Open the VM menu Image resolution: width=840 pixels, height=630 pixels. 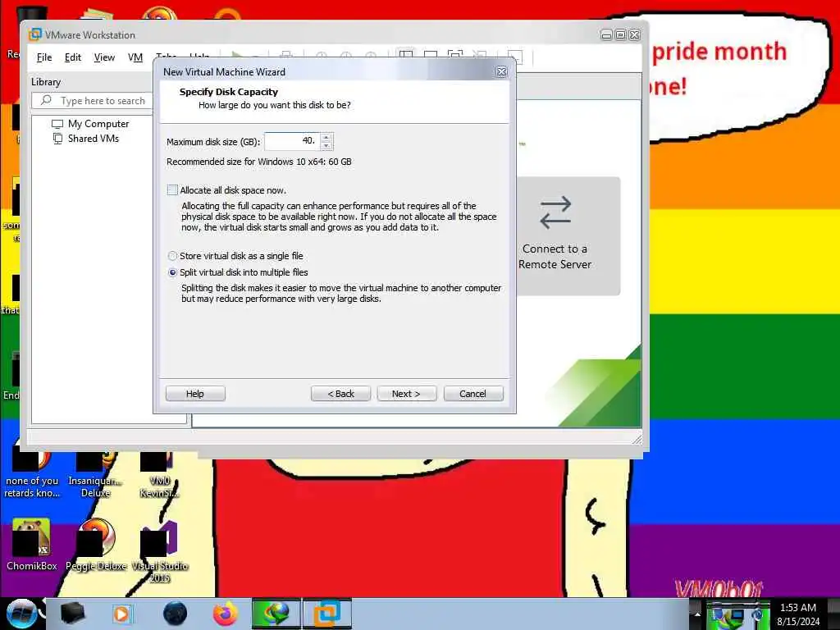135,57
